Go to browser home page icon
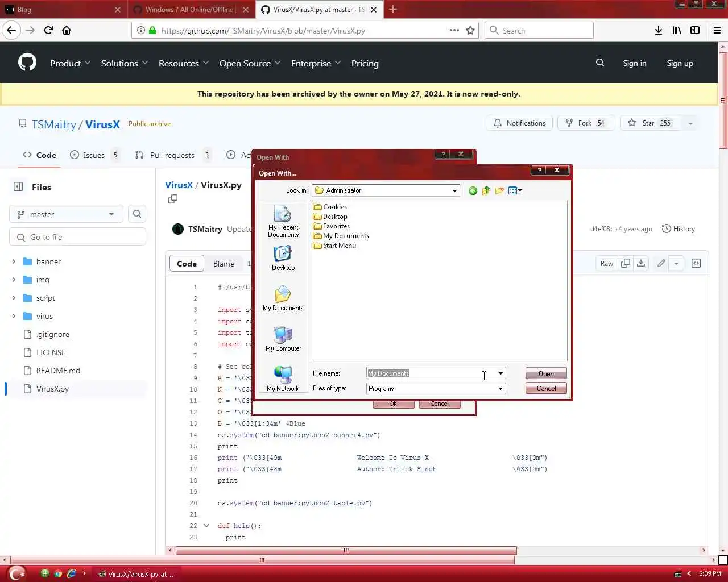The width and height of the screenshot is (728, 582). click(67, 30)
